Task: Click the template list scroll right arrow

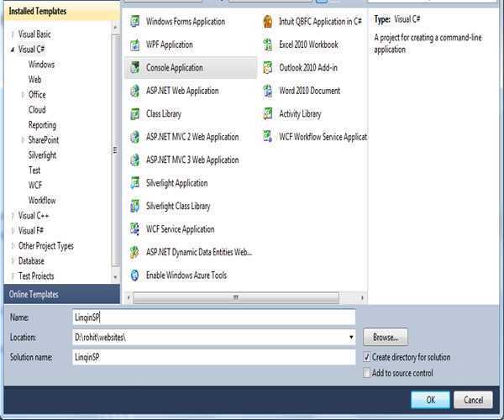Action: click(362, 297)
